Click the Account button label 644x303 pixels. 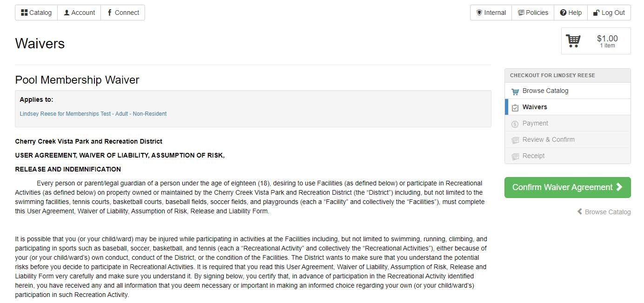click(83, 13)
